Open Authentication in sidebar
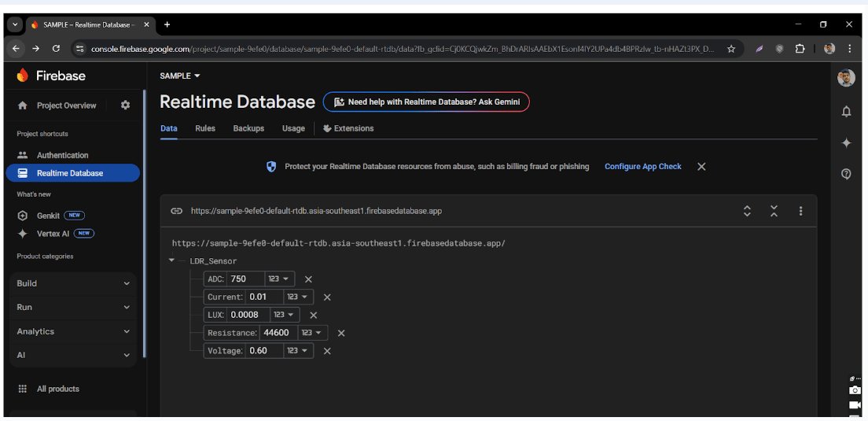This screenshot has width=868, height=421. coord(62,155)
